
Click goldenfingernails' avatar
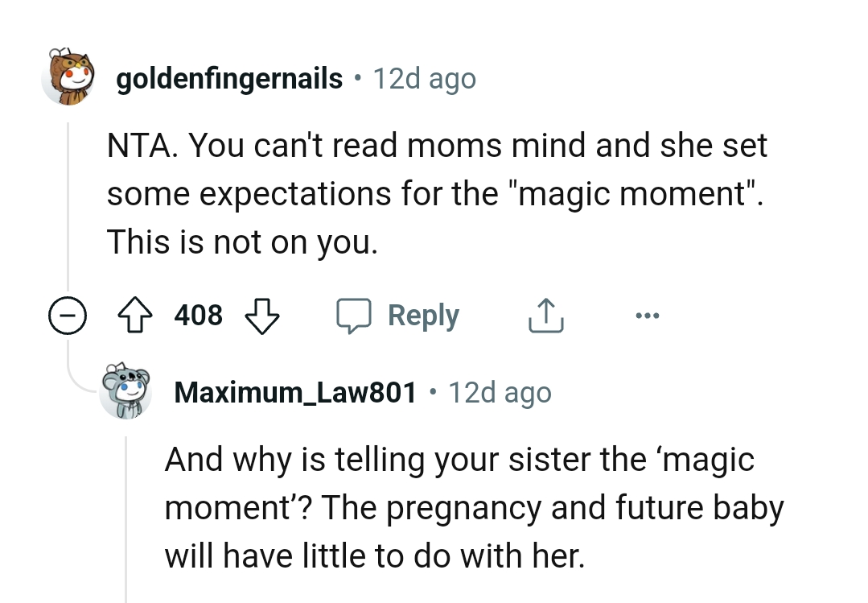70,78
